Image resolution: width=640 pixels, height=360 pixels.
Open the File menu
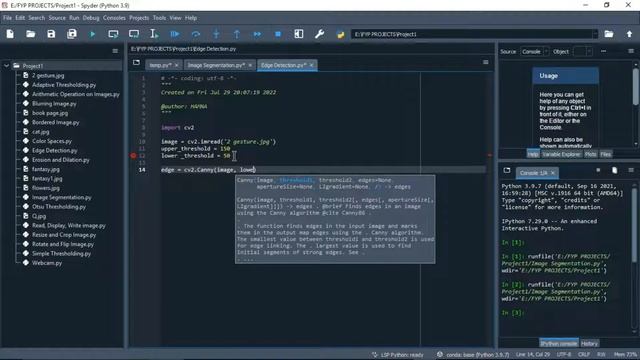[7, 18]
